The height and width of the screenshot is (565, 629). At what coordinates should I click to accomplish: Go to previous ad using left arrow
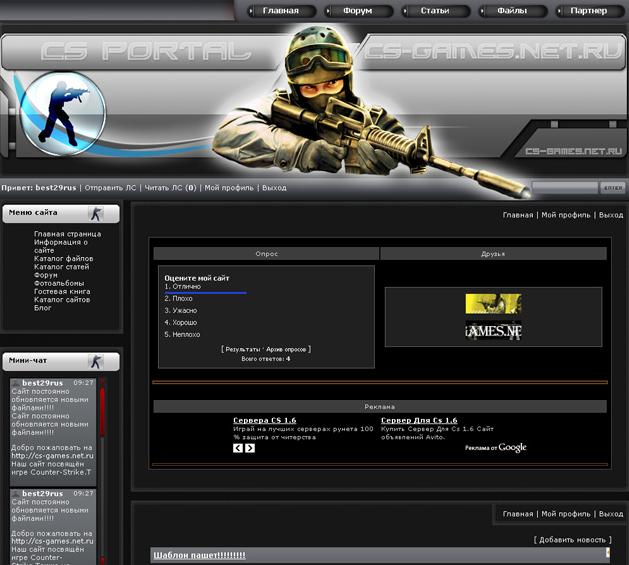[238, 448]
